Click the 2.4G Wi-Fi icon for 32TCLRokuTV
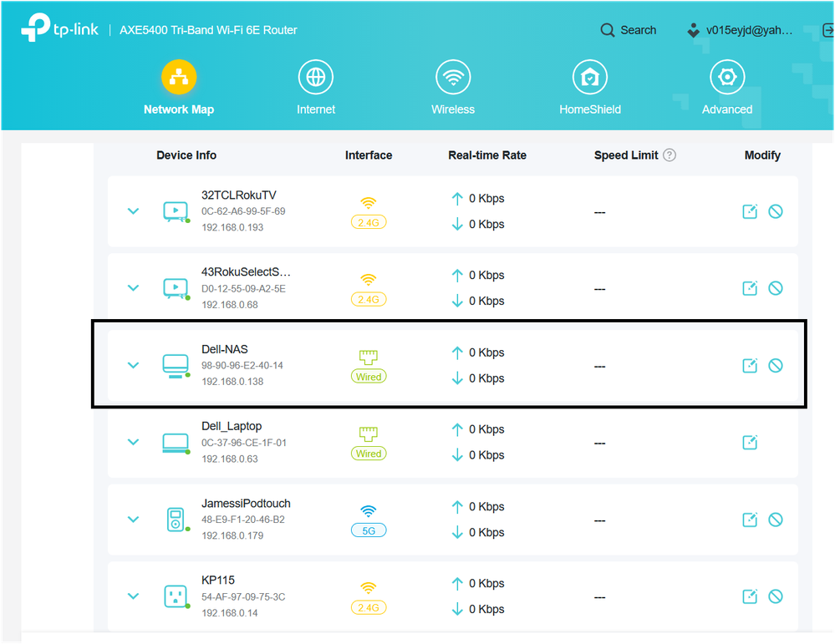This screenshot has height=644, width=835. tap(369, 203)
